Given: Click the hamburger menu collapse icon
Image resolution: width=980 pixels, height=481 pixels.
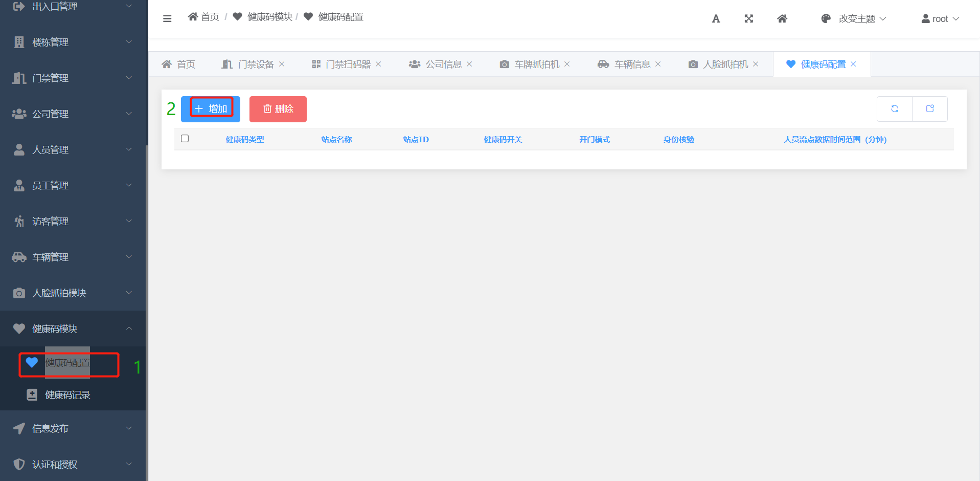Looking at the screenshot, I should (x=167, y=18).
